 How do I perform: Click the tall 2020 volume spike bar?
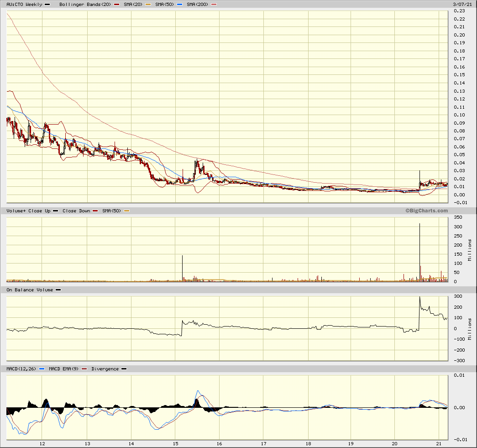tap(420, 253)
